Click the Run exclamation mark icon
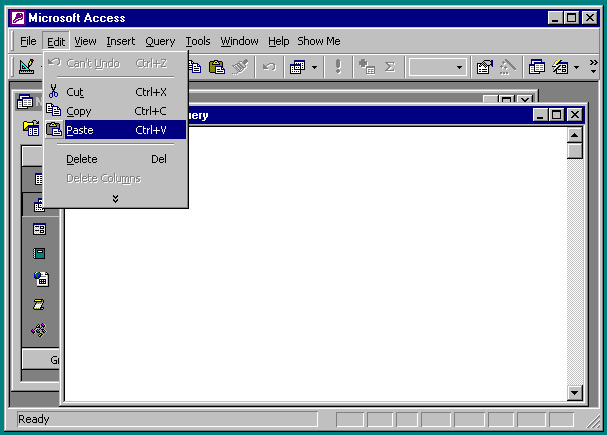The image size is (607, 435). point(338,67)
